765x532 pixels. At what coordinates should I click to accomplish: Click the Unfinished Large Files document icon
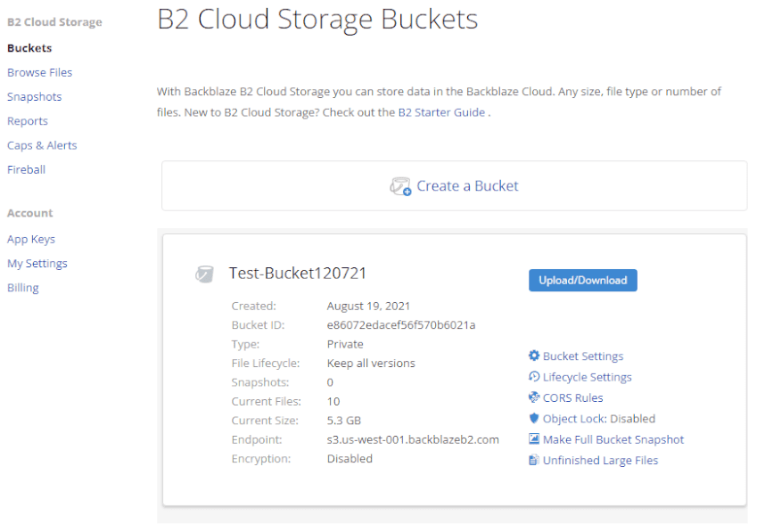(534, 460)
